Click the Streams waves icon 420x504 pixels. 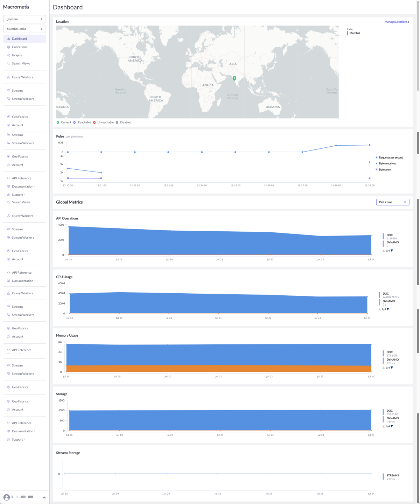(8, 90)
